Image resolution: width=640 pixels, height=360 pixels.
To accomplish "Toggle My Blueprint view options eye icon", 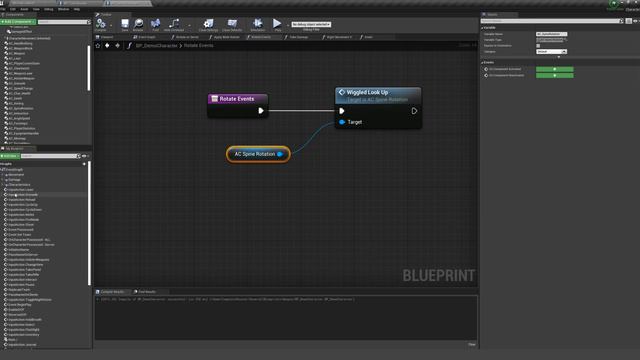I will pos(84,156).
